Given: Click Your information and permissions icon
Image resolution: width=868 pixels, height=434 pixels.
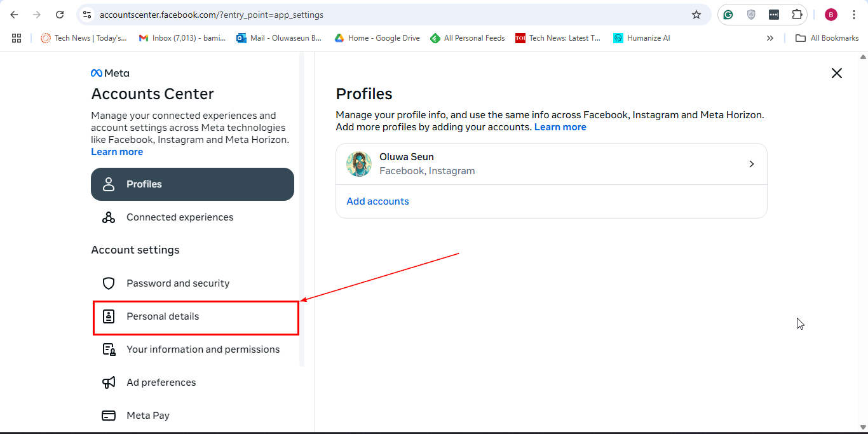Looking at the screenshot, I should pos(109,349).
